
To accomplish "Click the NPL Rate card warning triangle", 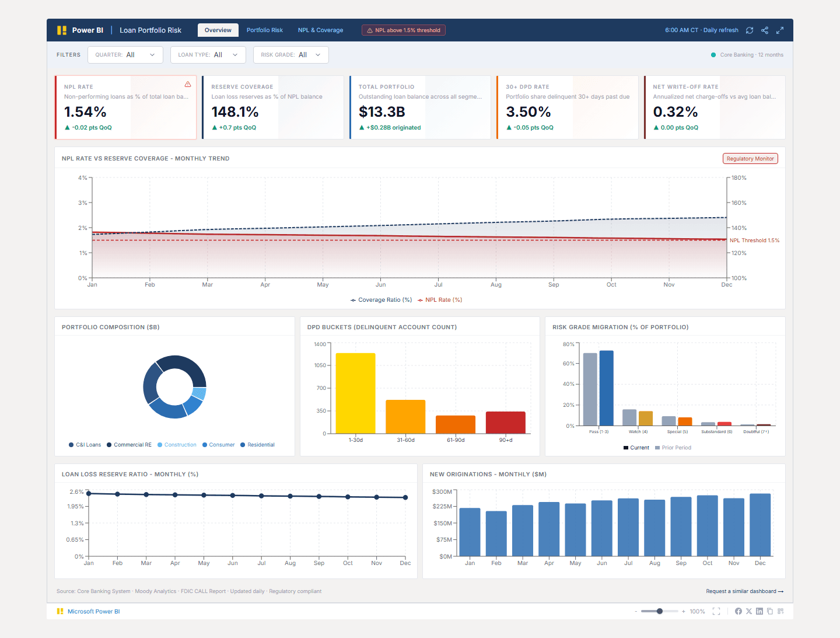I will point(188,84).
